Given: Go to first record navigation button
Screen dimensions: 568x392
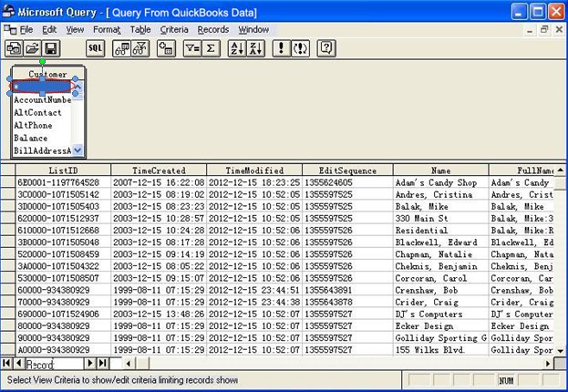Looking at the screenshot, I should [x=6, y=363].
